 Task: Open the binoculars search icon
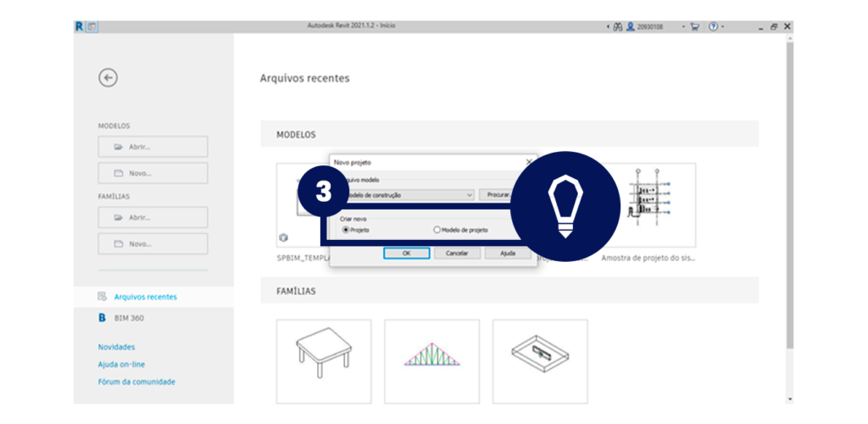(x=618, y=26)
